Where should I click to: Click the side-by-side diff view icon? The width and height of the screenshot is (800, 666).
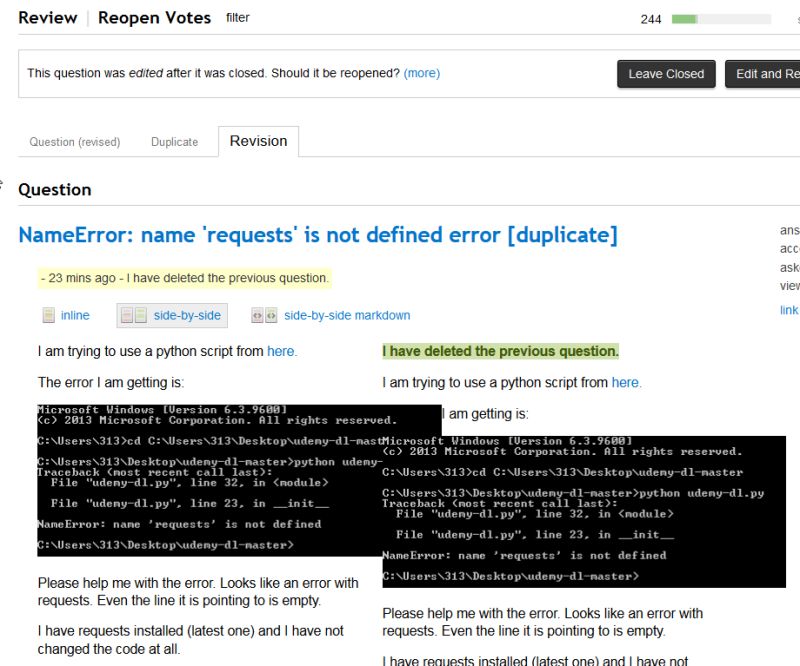pos(134,315)
